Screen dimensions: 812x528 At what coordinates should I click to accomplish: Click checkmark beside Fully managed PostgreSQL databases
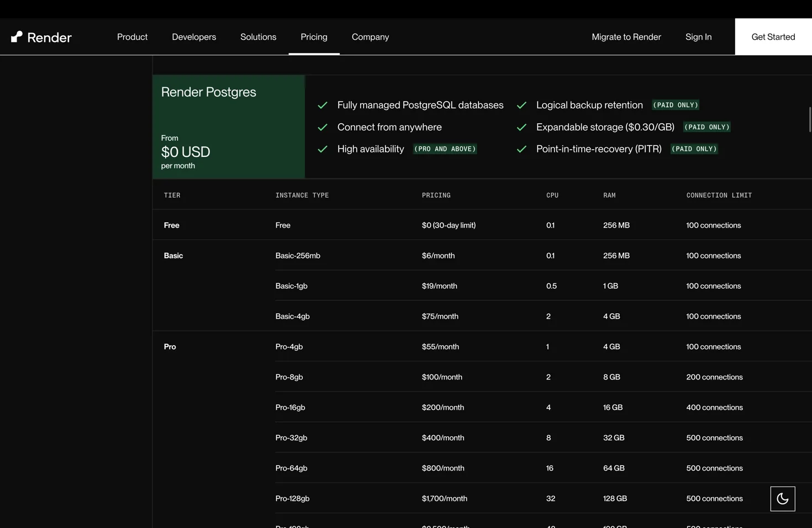tap(323, 105)
